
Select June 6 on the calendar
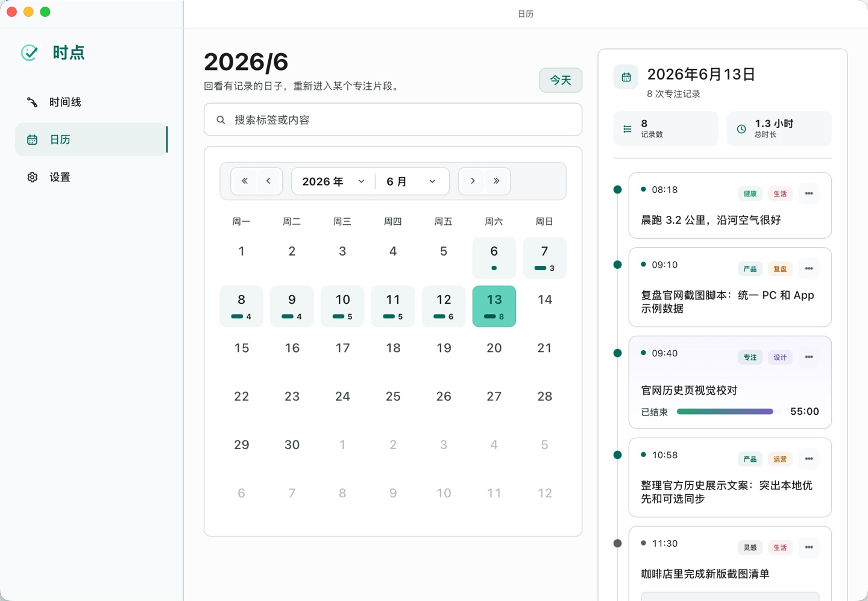tap(494, 258)
